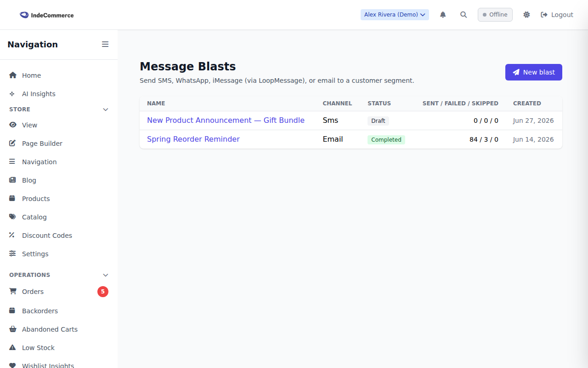Click the AI Insights sparkle icon

(12, 94)
